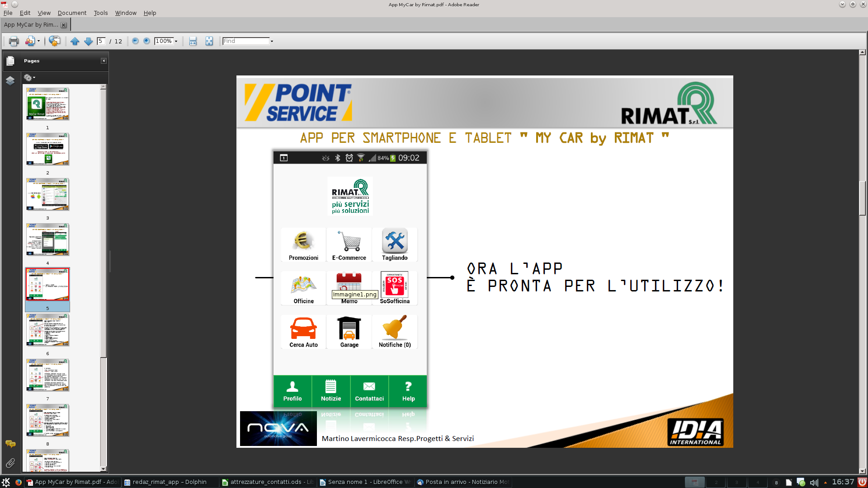Viewport: 868px width, 488px height.
Task: Open the zoom level dropdown arrow
Action: click(x=176, y=41)
